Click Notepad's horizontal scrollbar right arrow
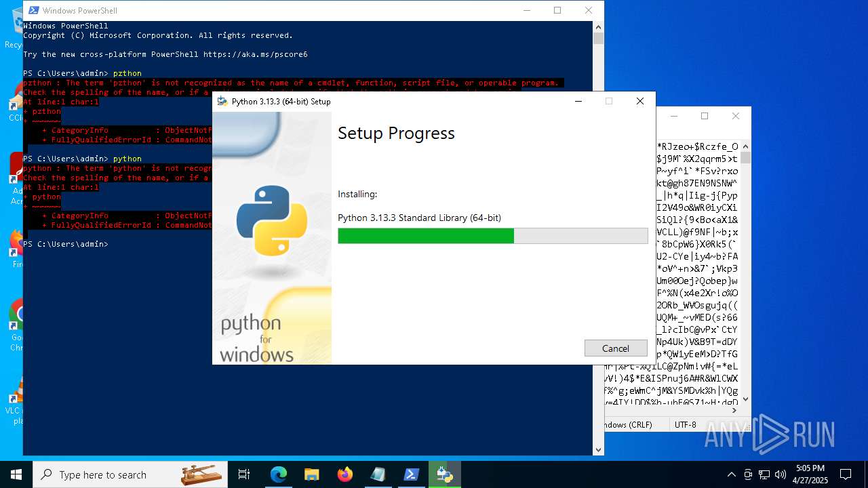This screenshot has width=868, height=488. pos(734,410)
